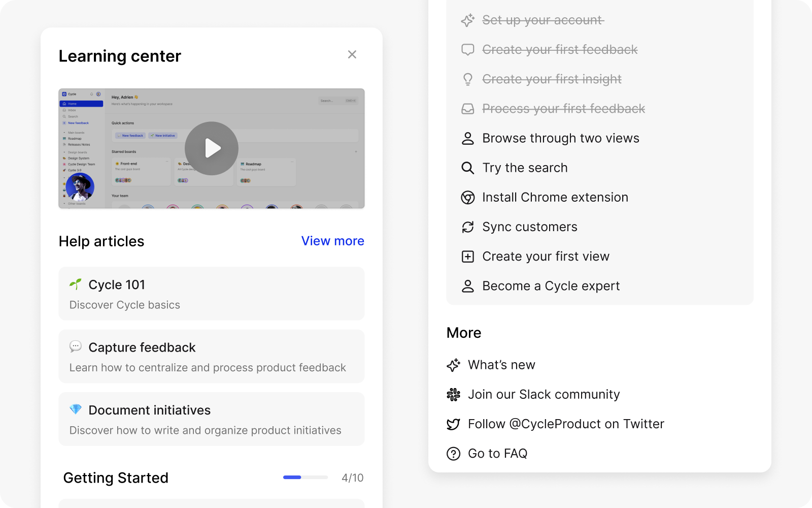The height and width of the screenshot is (508, 812).
Task: Select the Create your first insight step
Action: (x=552, y=79)
